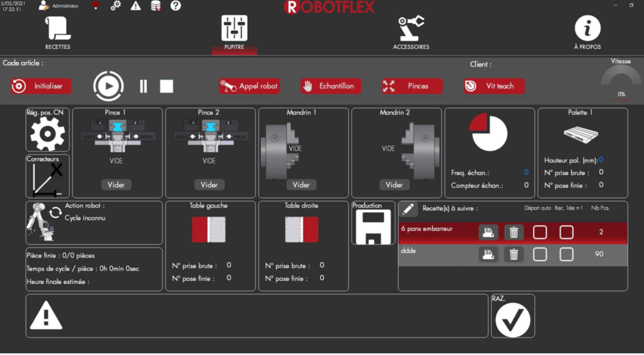Click the Echantillon button

pyautogui.click(x=331, y=86)
